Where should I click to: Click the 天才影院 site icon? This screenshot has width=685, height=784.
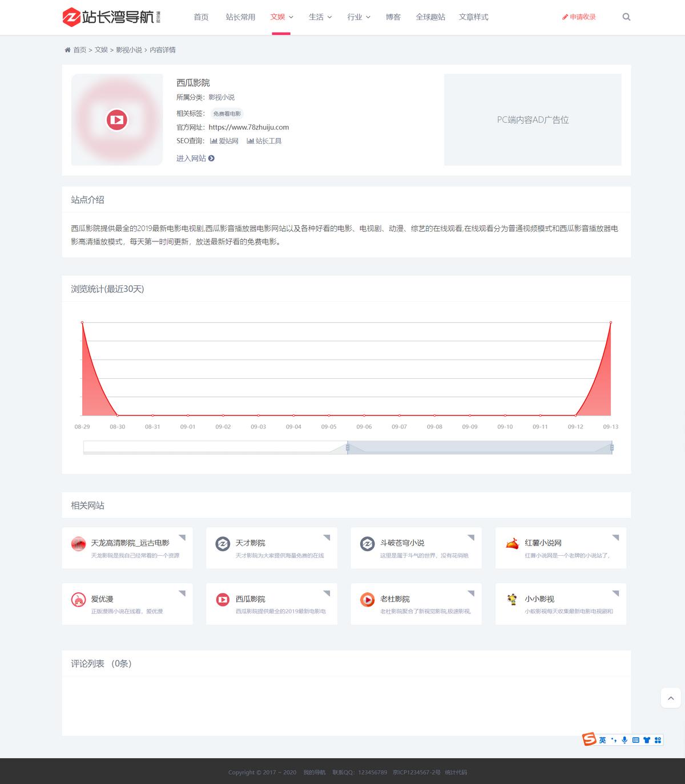(223, 544)
